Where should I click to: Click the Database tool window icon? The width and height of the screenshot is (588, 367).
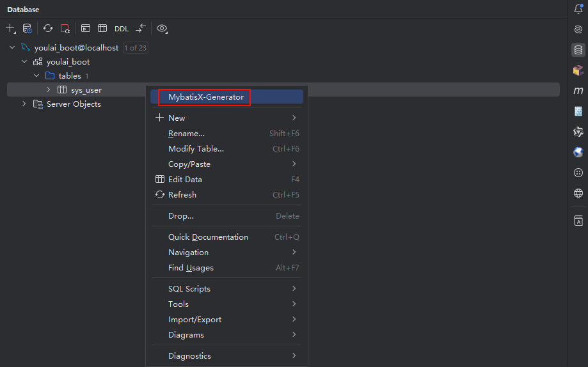click(578, 50)
